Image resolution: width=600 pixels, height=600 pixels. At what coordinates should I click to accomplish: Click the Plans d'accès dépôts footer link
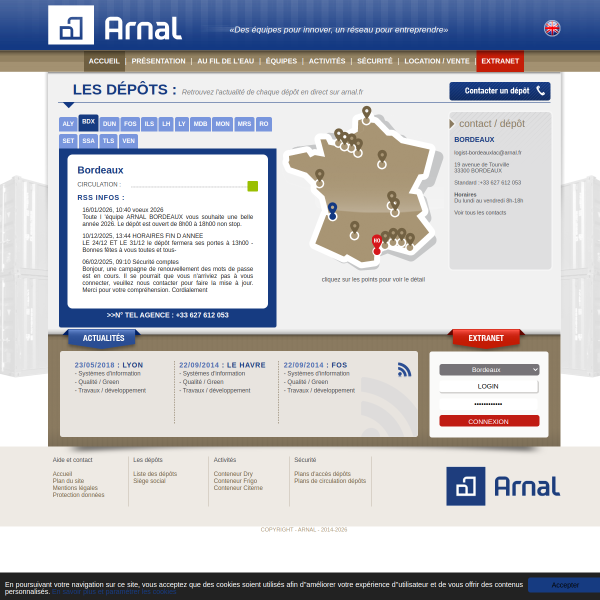(322, 474)
